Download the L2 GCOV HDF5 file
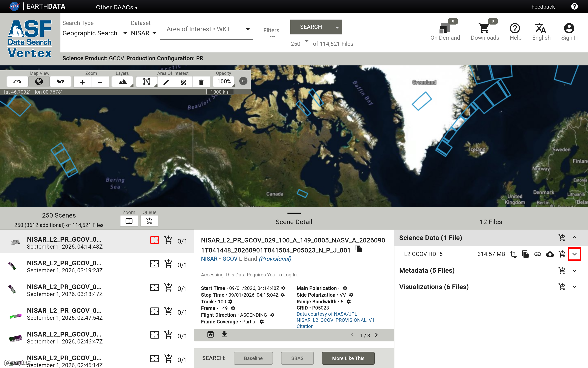This screenshot has height=368, width=588. (550, 254)
